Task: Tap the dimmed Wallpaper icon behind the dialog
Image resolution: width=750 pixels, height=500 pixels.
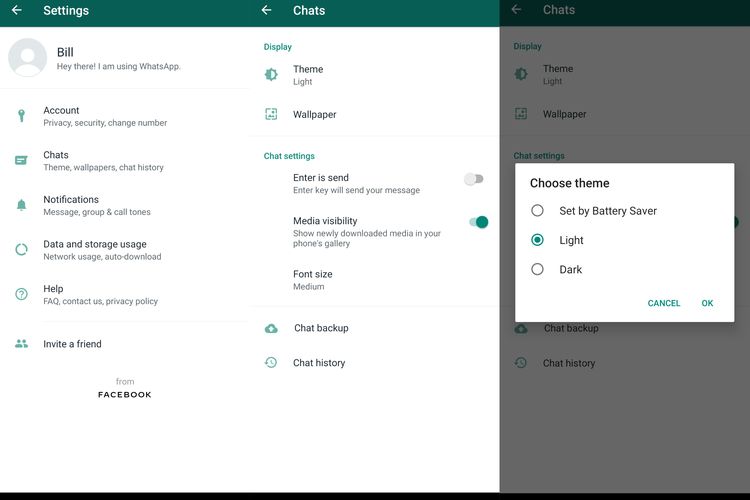Action: coord(521,113)
